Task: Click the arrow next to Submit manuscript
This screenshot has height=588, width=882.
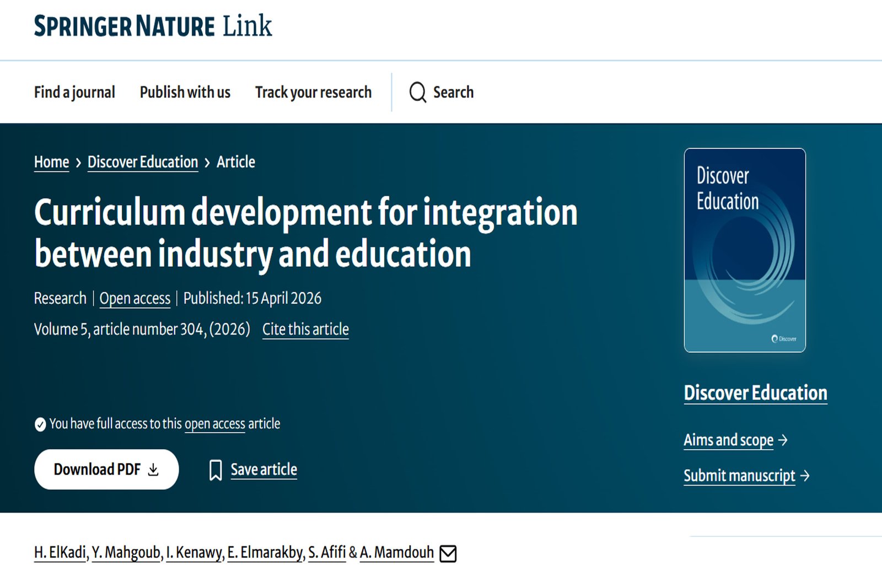Action: coord(805,476)
